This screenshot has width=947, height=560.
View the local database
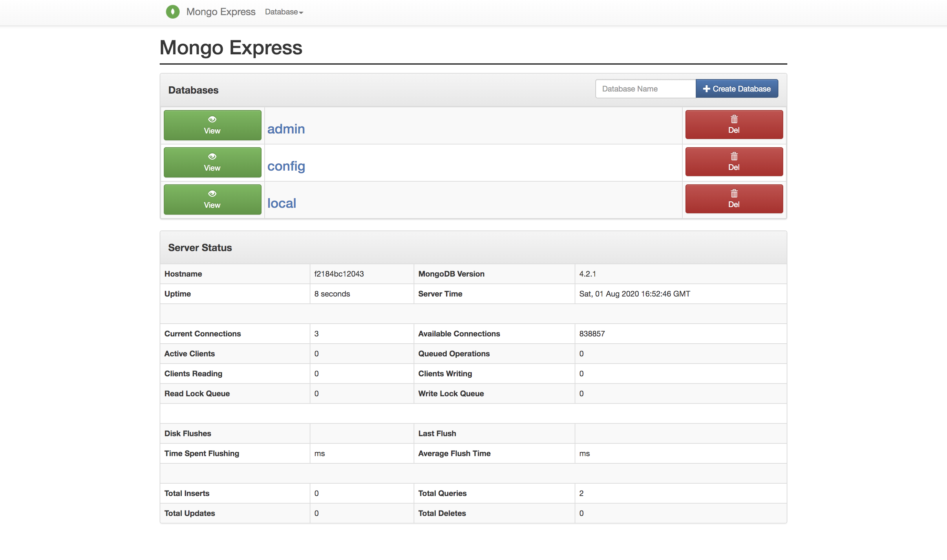pos(213,200)
